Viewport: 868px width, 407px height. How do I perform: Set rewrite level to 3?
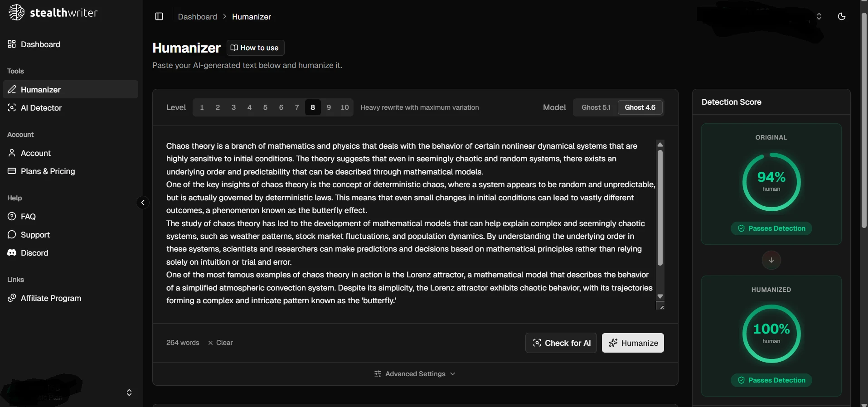233,107
